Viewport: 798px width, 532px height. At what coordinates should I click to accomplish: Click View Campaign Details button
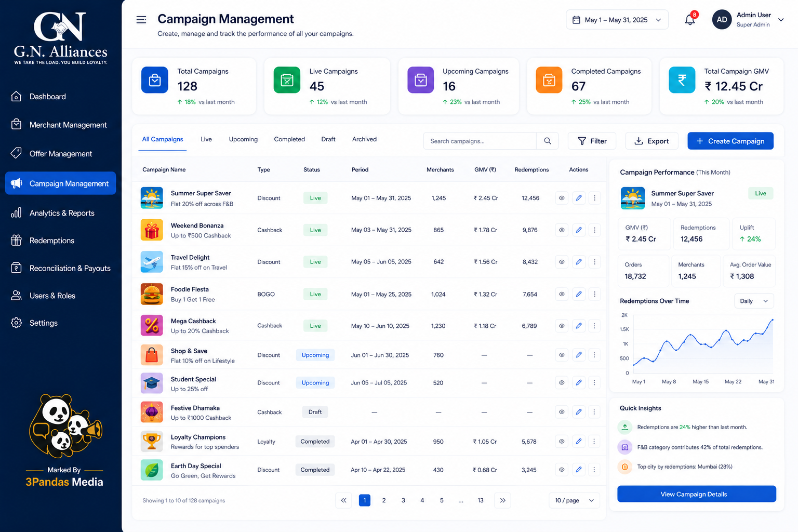coord(697,494)
